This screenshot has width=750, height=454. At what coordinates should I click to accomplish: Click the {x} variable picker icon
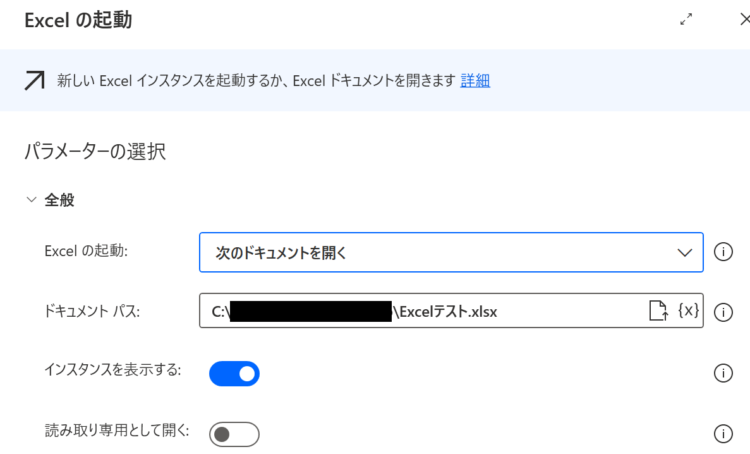(x=688, y=310)
